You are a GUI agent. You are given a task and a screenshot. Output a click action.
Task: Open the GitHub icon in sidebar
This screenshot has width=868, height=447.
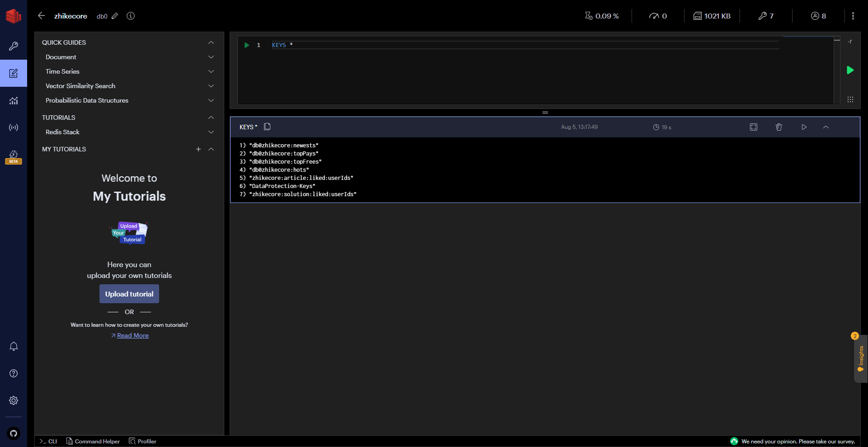[14, 433]
